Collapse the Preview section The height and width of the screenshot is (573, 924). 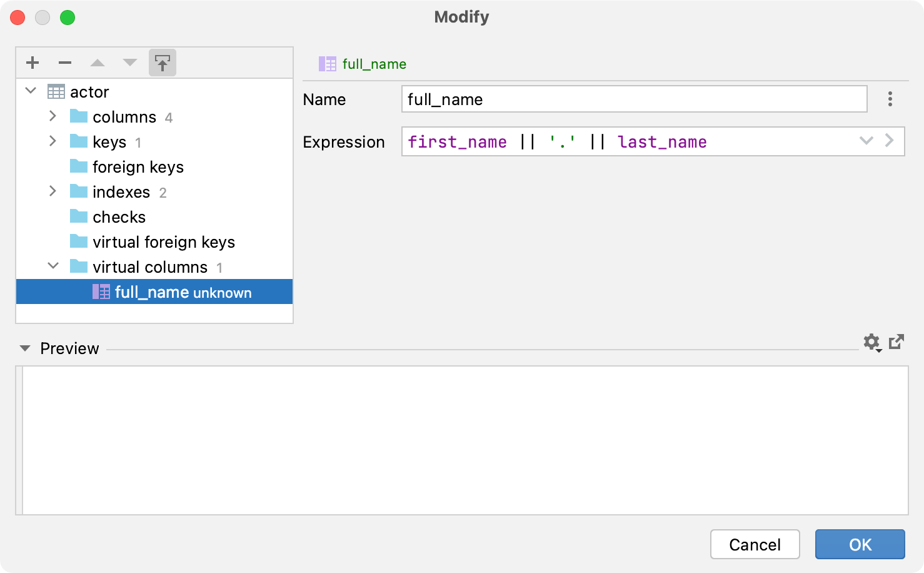click(x=24, y=348)
